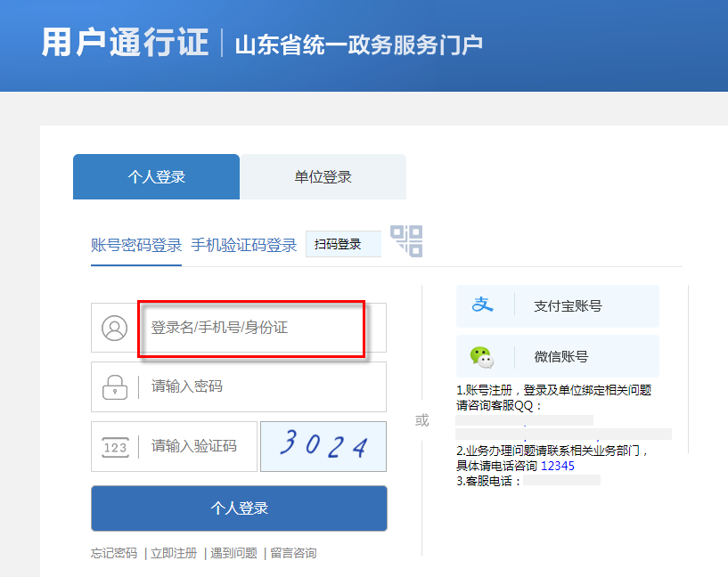Click the 留言咨询 link
The width and height of the screenshot is (728, 577).
pyautogui.click(x=293, y=553)
